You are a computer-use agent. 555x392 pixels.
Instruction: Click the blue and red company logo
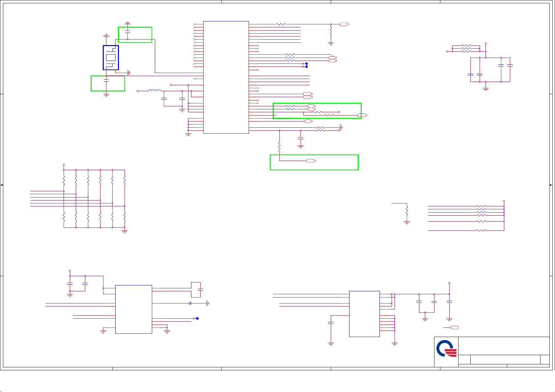click(447, 349)
